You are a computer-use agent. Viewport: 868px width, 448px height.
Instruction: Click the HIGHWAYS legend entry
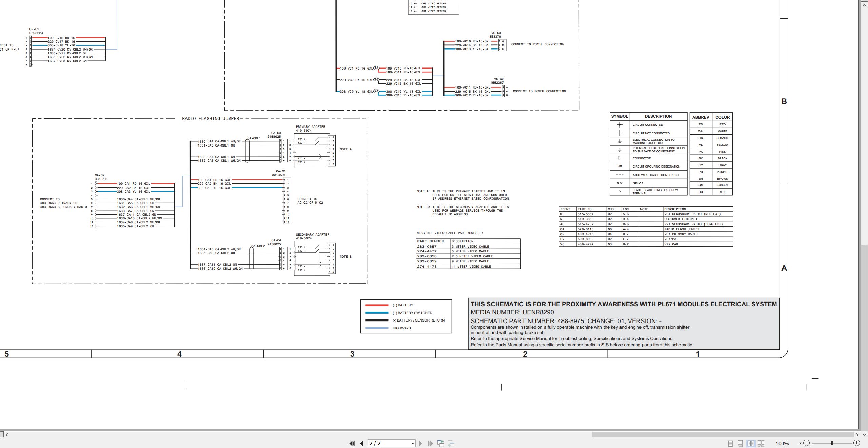(x=388, y=328)
